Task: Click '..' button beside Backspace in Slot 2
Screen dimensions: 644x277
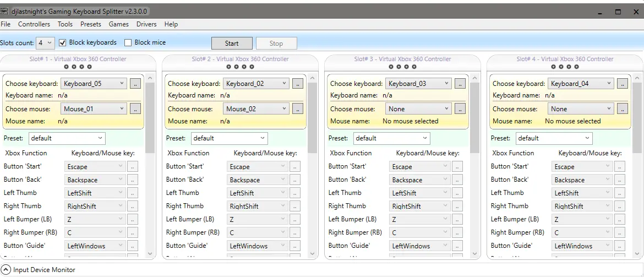Action: 295,180
